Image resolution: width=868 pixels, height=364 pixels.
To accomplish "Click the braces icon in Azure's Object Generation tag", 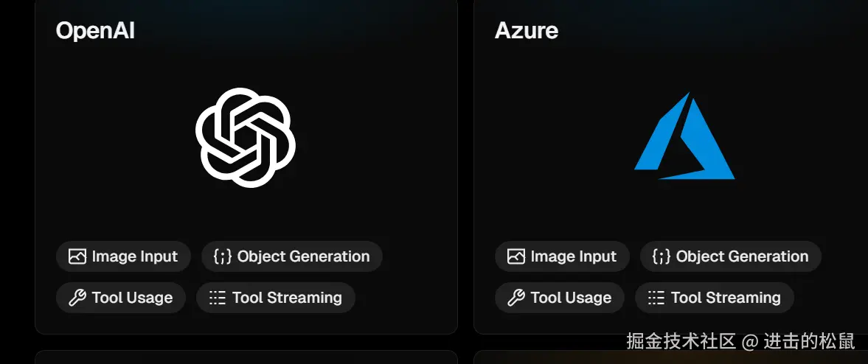I will point(661,256).
